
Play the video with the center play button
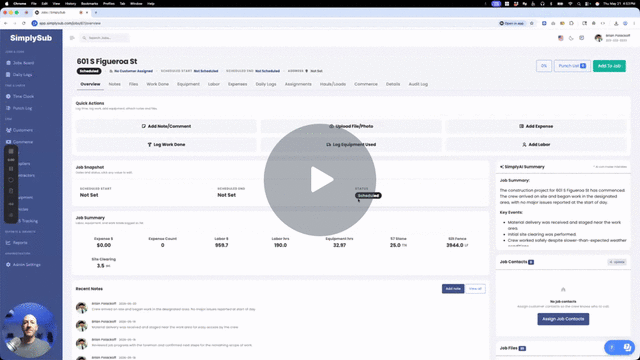pyautogui.click(x=320, y=180)
